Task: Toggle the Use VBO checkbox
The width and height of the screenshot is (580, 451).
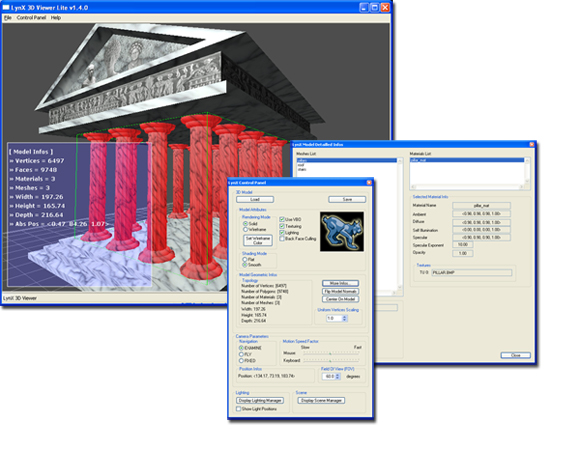Action: 282,219
